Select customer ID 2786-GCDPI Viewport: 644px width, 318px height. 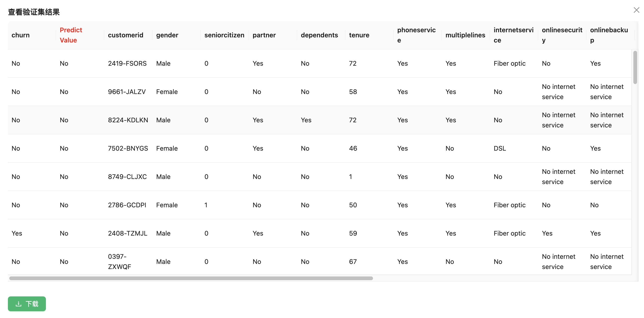pyautogui.click(x=127, y=205)
